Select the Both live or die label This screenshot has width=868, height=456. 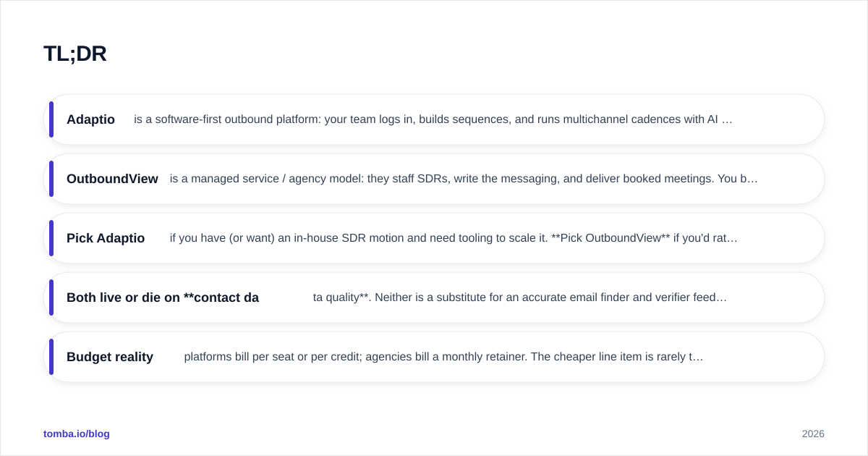(x=163, y=297)
